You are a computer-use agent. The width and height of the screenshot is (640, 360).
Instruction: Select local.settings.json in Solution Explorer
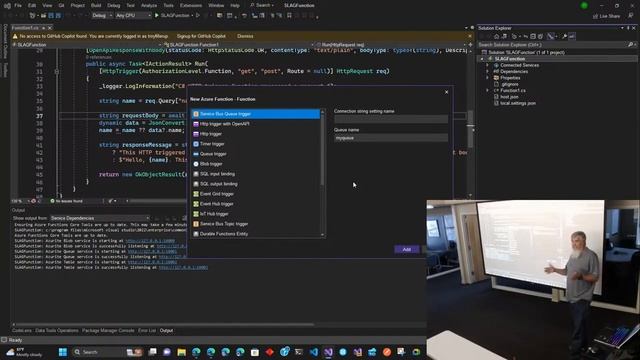[518, 103]
